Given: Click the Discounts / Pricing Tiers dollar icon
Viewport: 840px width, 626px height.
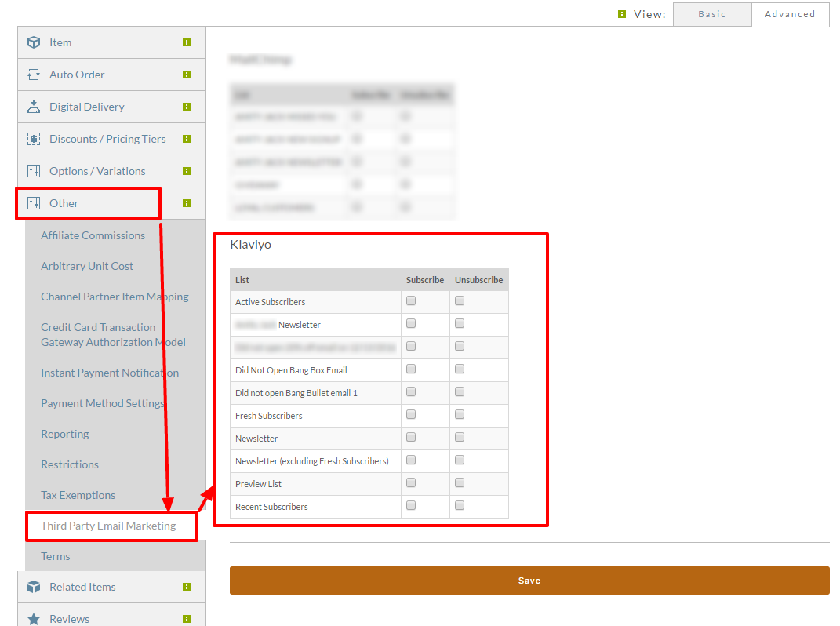Looking at the screenshot, I should tap(34, 139).
